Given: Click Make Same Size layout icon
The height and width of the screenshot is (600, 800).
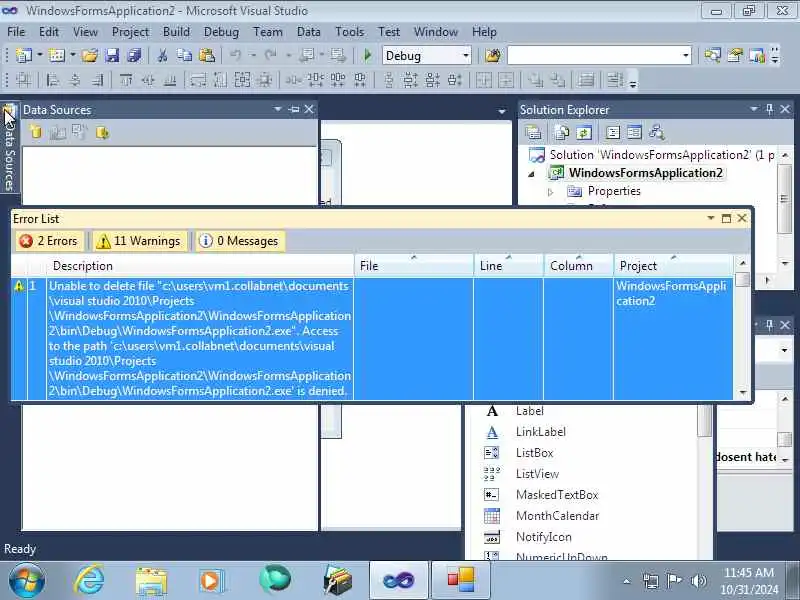Looking at the screenshot, I should tap(242, 80).
